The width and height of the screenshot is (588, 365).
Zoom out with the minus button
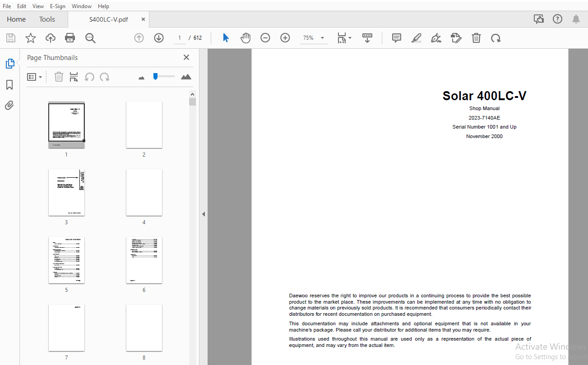pos(265,38)
